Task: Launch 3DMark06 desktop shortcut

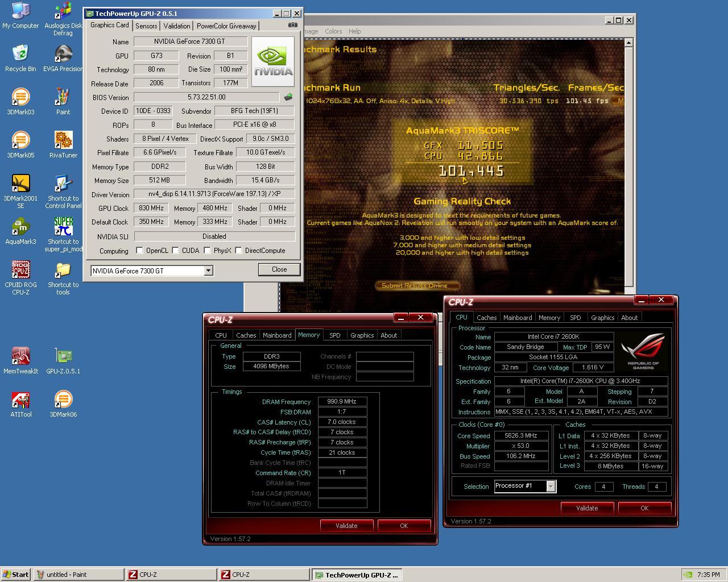Action: click(63, 404)
